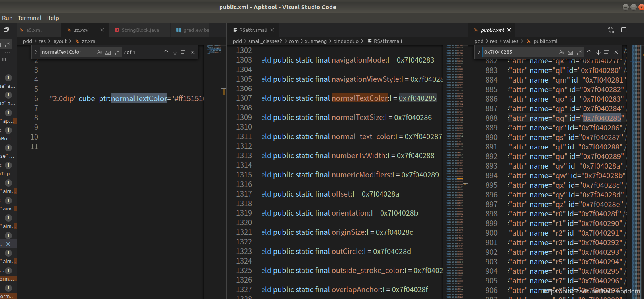Toggle regex in normalTextColor search
The width and height of the screenshot is (644, 299).
(x=117, y=52)
